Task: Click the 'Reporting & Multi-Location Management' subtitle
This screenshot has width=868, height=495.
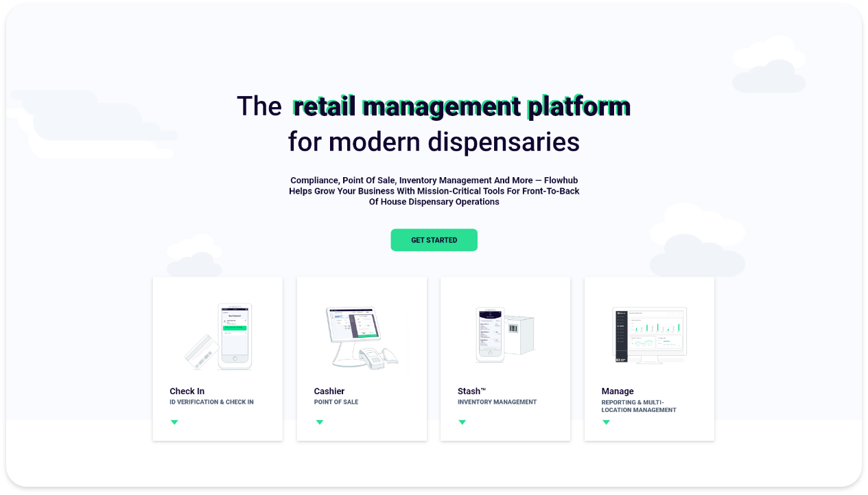Action: click(638, 406)
